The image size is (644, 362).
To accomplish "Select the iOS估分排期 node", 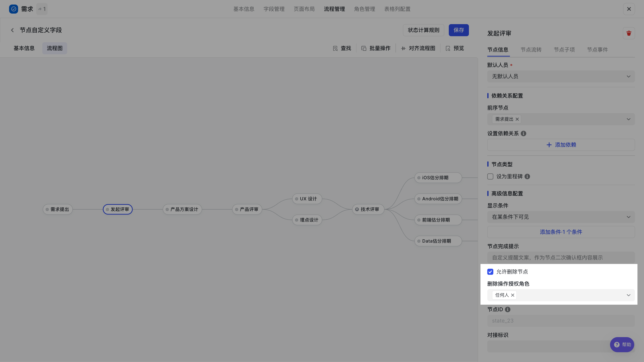I will click(x=438, y=178).
